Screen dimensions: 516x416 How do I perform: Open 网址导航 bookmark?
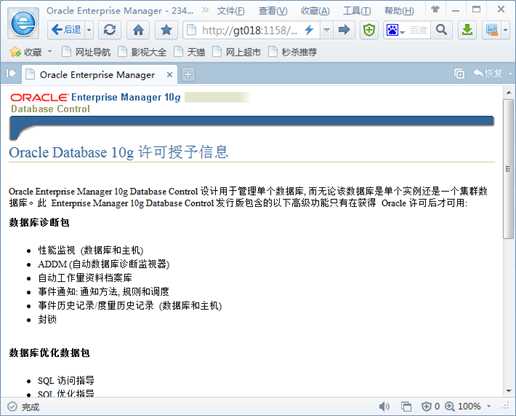click(x=86, y=52)
